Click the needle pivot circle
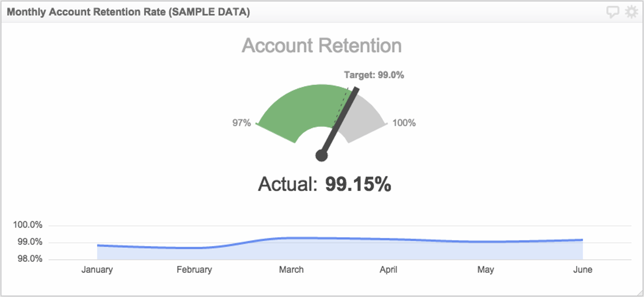The image size is (644, 297). tap(321, 156)
